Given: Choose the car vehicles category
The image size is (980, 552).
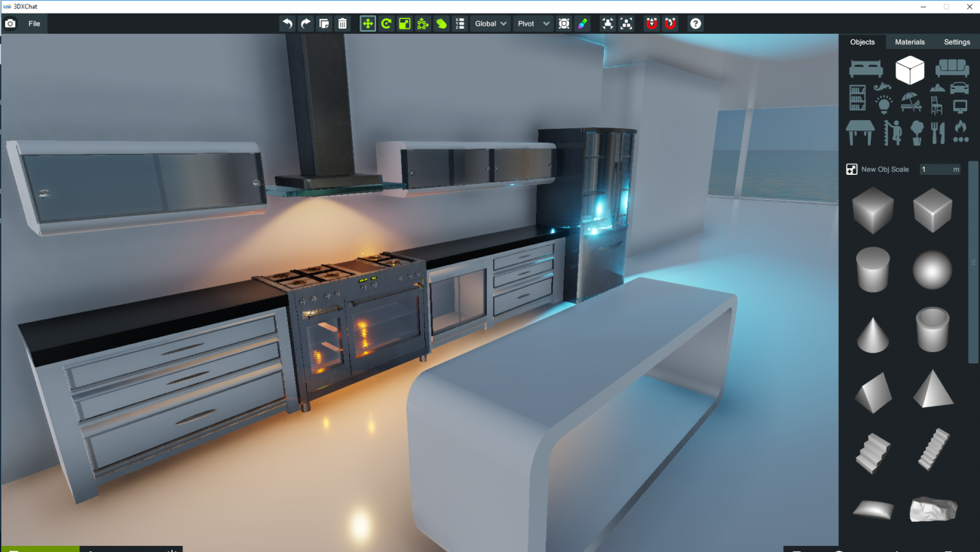Looking at the screenshot, I should click(960, 88).
